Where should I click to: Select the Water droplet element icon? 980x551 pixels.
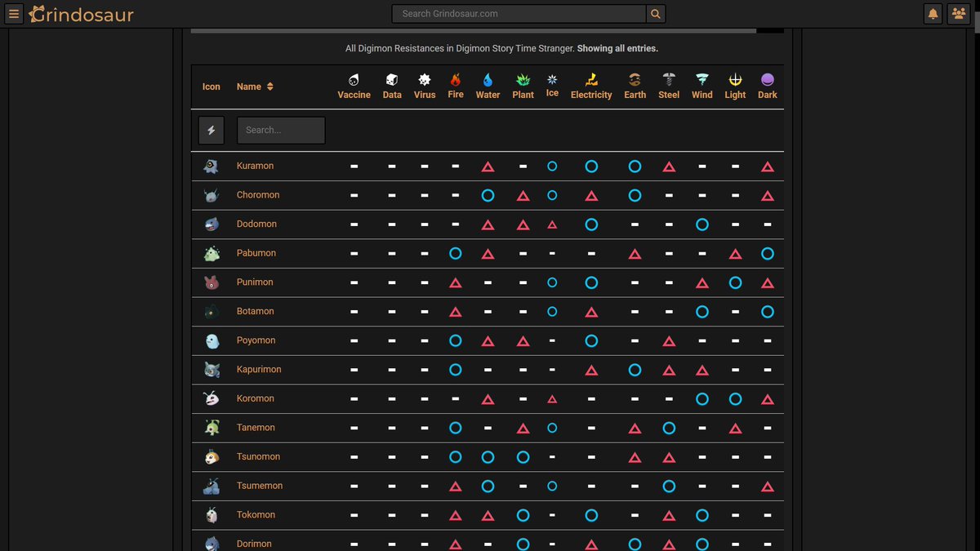coord(488,79)
